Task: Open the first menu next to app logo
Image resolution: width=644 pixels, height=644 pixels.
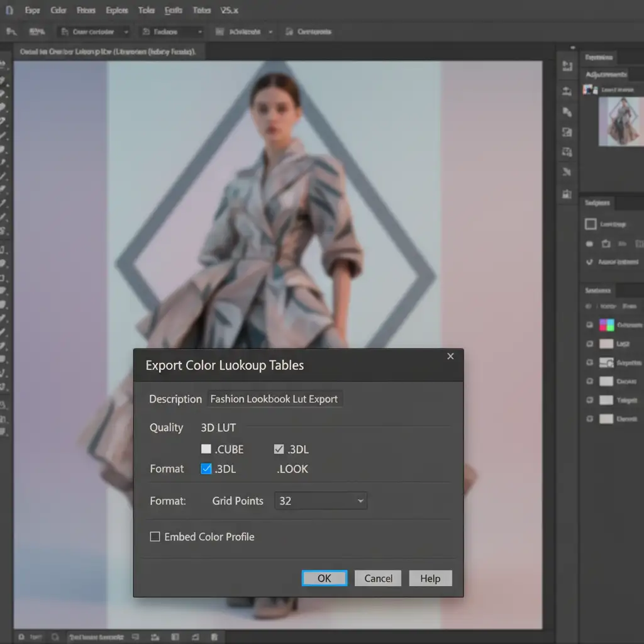Action: point(32,10)
